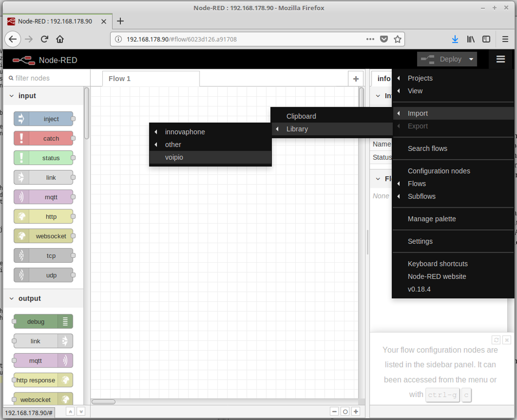
Task: Collapse the input palette category
Action: [x=11, y=96]
